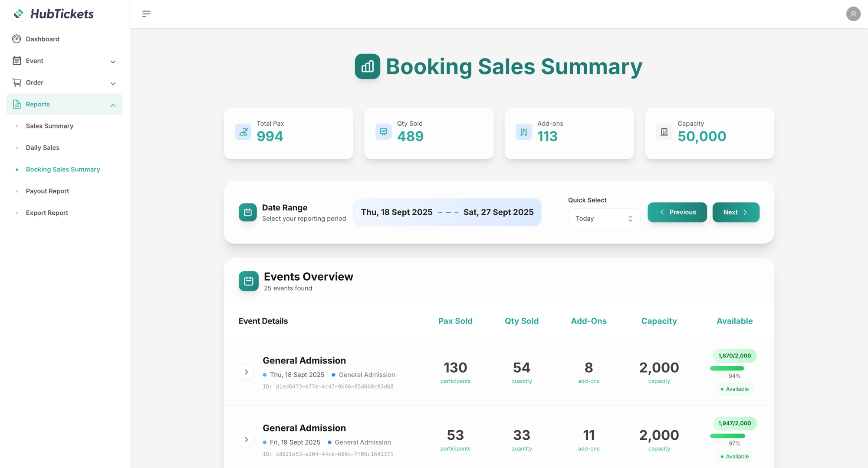Click the Total Pax card icon
Screen dimensions: 868x468
[x=243, y=132]
